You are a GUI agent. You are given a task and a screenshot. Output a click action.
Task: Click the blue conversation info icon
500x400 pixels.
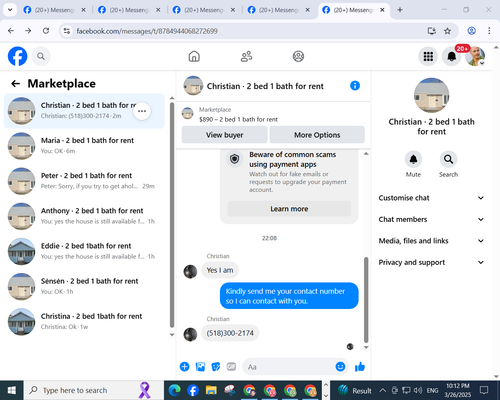click(355, 86)
